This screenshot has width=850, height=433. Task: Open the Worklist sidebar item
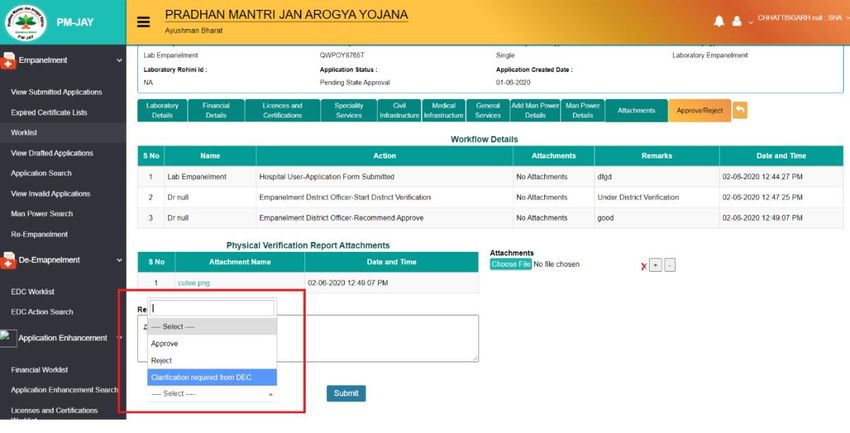click(24, 133)
